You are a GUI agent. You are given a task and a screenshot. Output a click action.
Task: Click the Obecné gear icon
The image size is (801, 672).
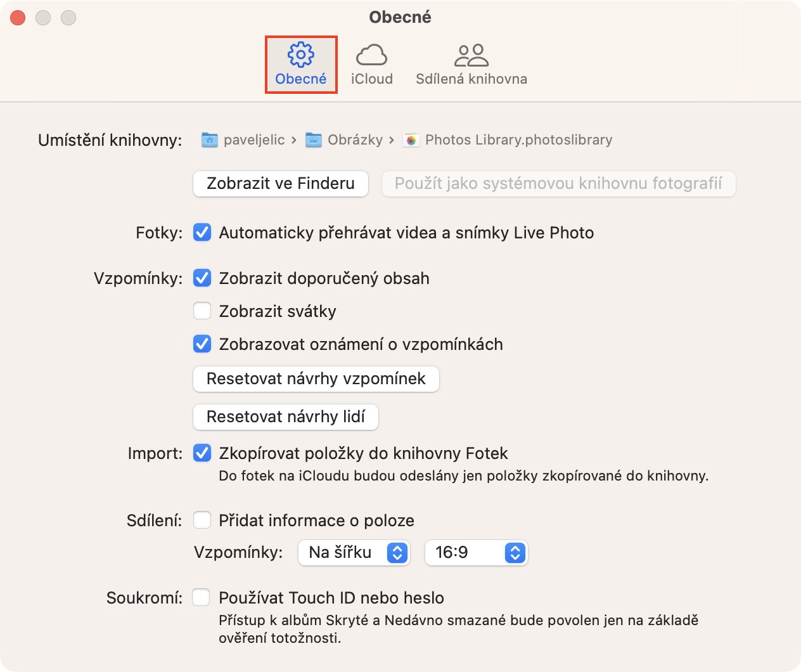pos(301,55)
